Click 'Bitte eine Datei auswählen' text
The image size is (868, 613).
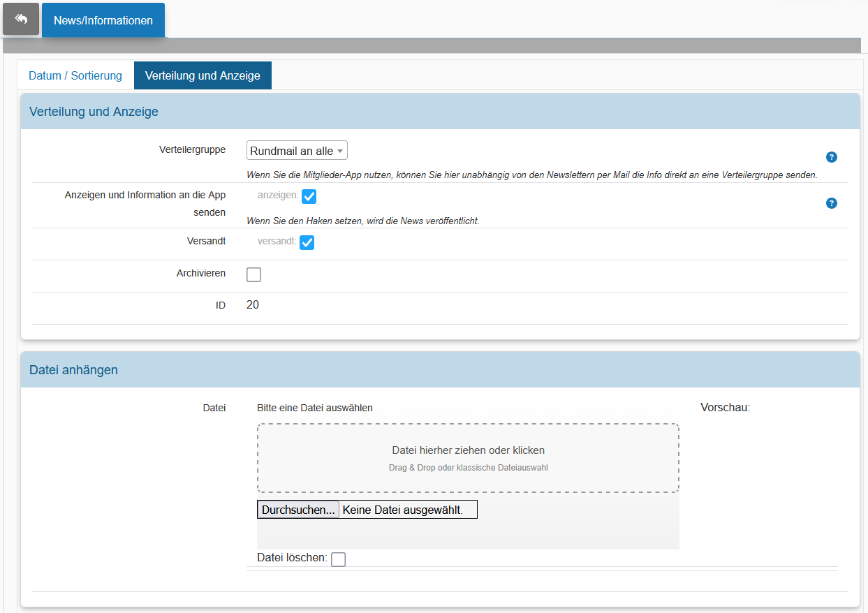coord(315,408)
